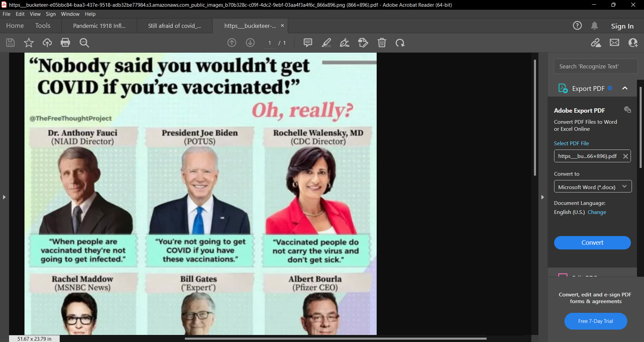The image size is (644, 342).
Task: Add a sticky note comment
Action: click(x=308, y=43)
